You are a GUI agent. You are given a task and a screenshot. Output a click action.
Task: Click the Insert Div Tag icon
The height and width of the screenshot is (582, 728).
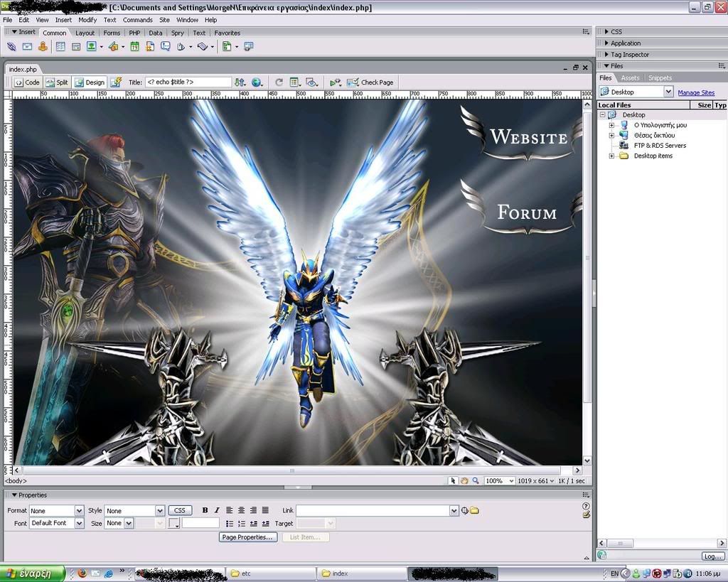pos(75,46)
